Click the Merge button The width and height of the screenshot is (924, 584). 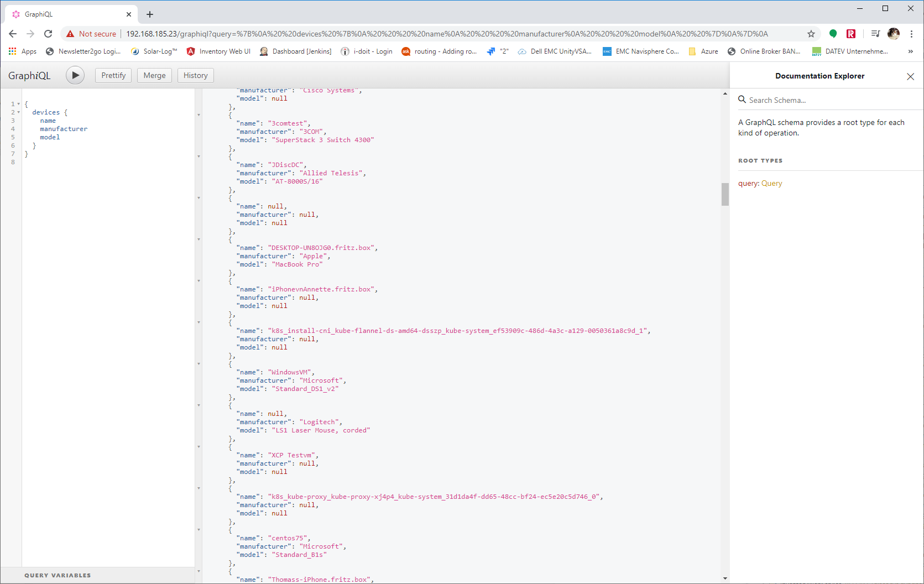[154, 75]
